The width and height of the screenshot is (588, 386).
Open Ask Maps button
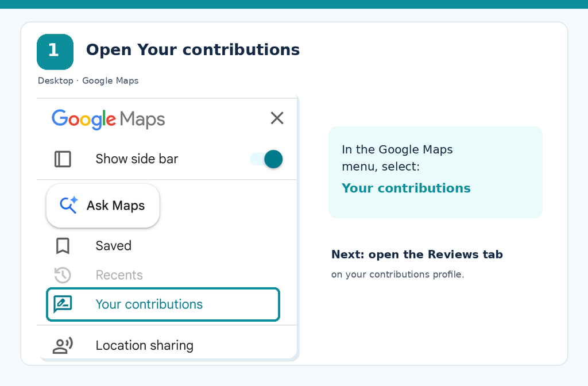103,206
